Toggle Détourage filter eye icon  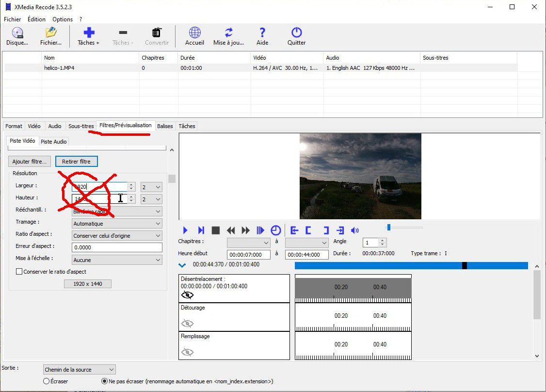[187, 324]
